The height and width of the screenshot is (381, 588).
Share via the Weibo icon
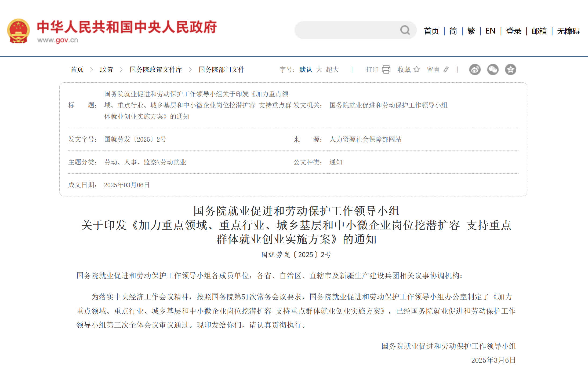pyautogui.click(x=475, y=70)
